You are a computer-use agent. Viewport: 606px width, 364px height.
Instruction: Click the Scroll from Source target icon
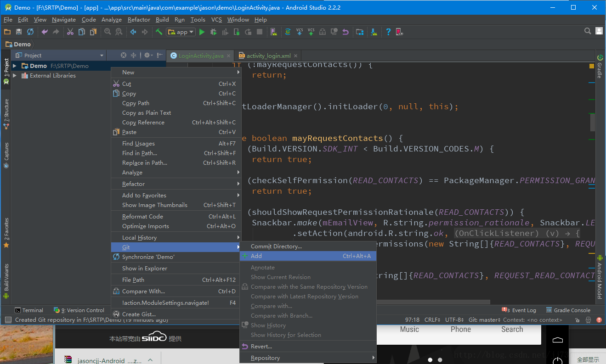click(x=124, y=55)
